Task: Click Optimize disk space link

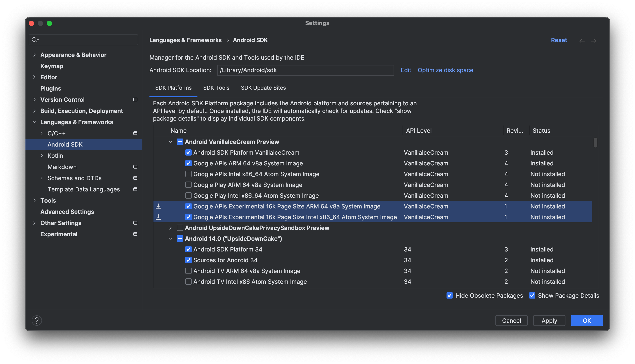Action: tap(445, 70)
